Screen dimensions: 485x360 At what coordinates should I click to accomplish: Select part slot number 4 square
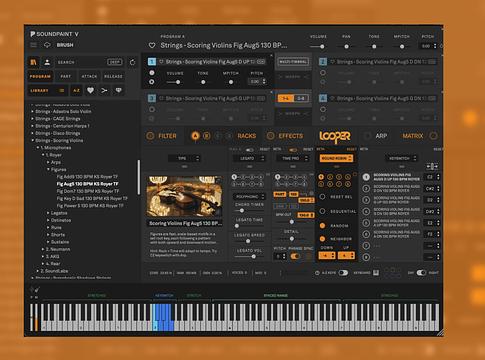pos(323,98)
